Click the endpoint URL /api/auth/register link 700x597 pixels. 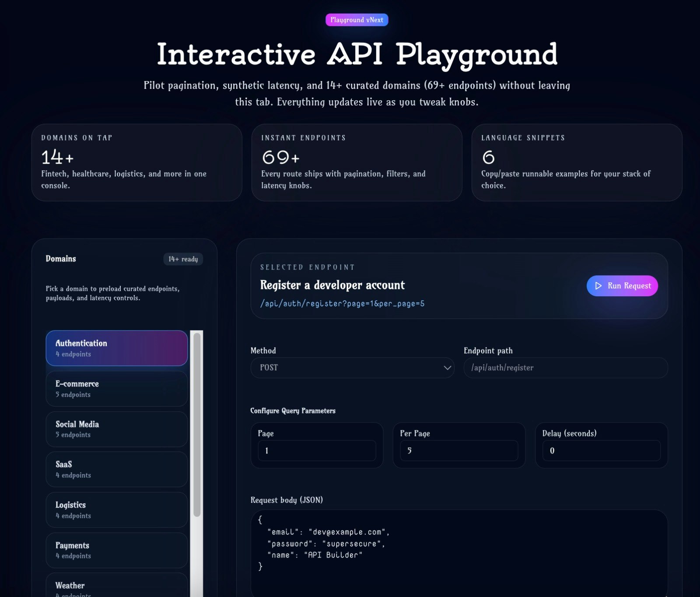pyautogui.click(x=343, y=303)
